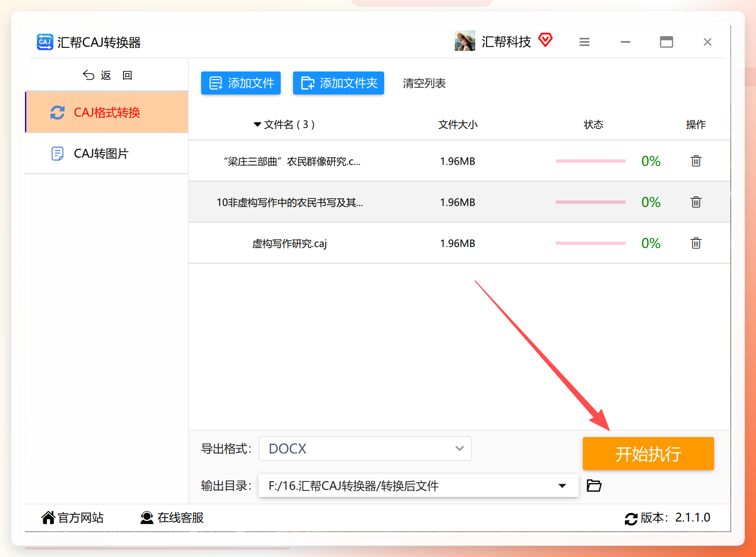
Task: Click the red VIP diamond icon
Action: 545,40
